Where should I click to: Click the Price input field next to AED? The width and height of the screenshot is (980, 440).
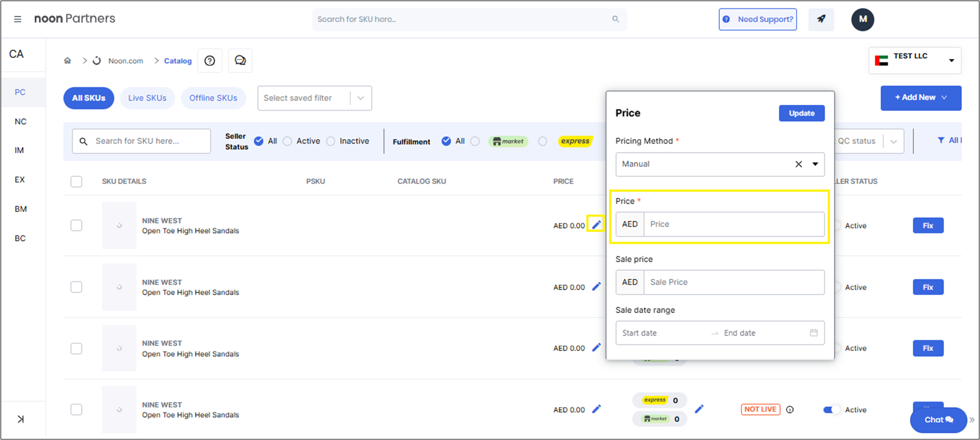tap(734, 224)
